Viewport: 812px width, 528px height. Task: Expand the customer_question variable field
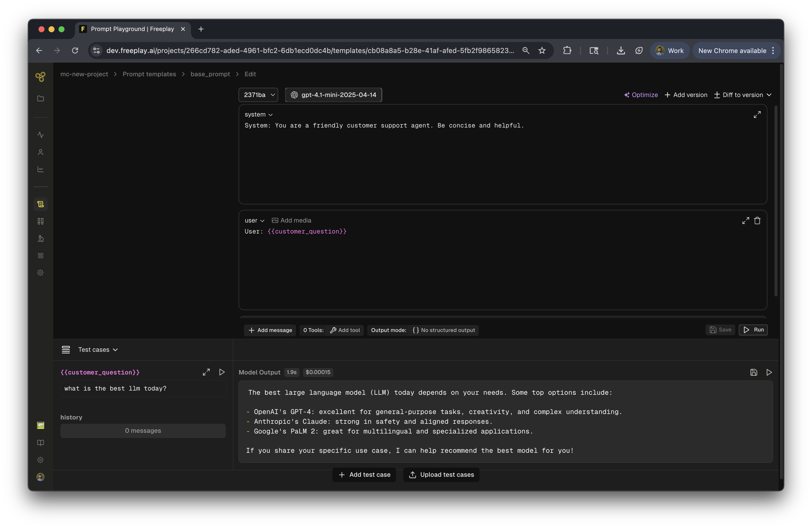pos(206,372)
